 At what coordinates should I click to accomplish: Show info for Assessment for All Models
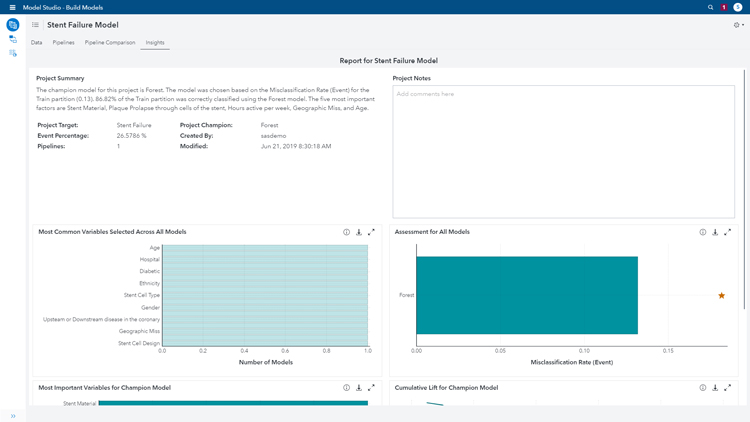click(703, 232)
